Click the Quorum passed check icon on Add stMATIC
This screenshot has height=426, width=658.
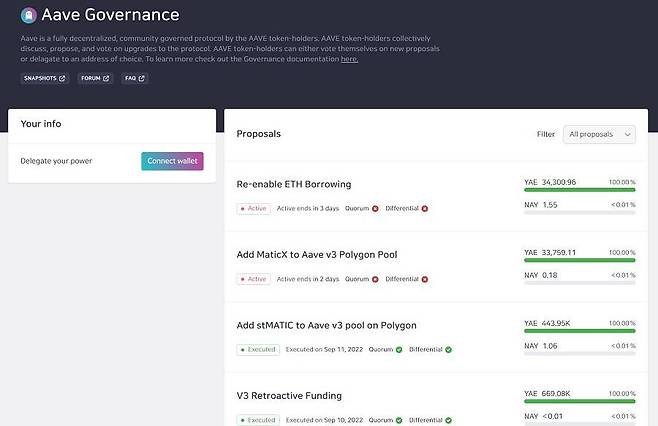[399, 350]
